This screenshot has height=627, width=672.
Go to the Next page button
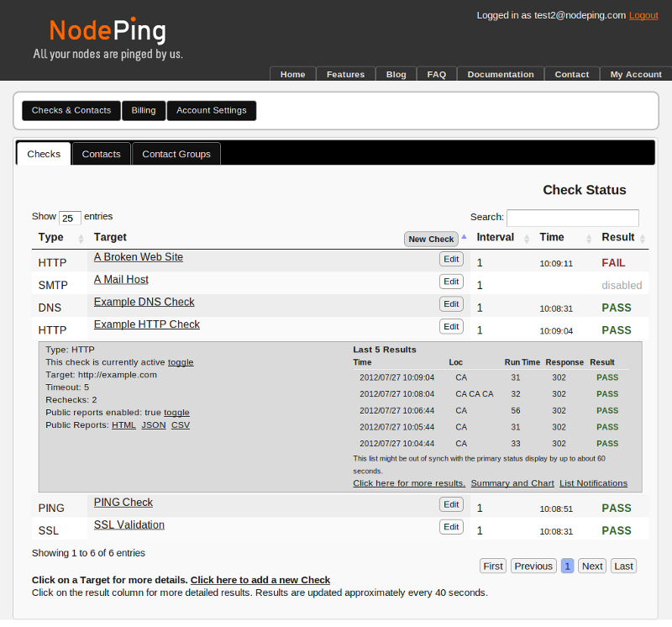click(592, 566)
